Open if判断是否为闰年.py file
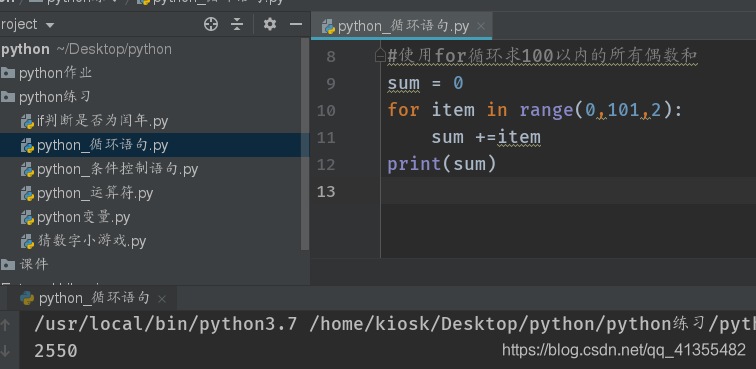 (x=102, y=121)
